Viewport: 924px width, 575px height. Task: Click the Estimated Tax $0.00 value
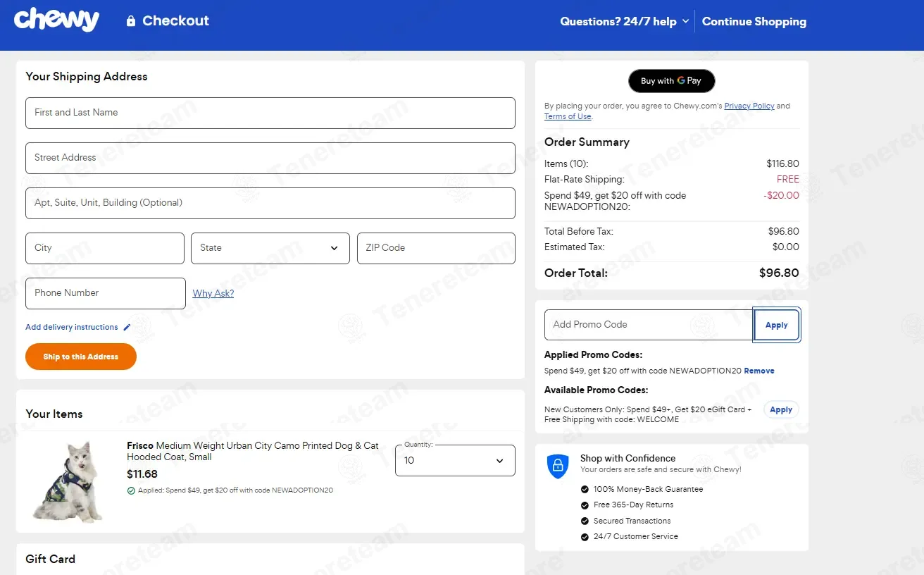786,247
